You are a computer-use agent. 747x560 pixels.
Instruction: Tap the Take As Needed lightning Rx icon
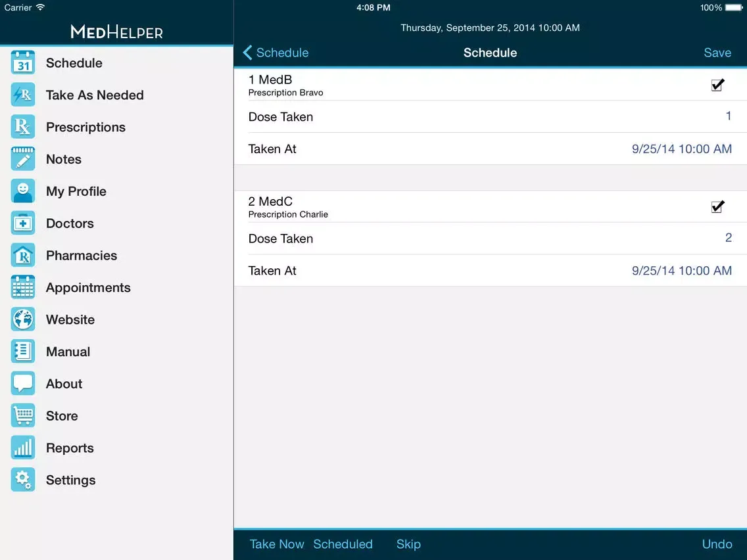[x=23, y=95]
